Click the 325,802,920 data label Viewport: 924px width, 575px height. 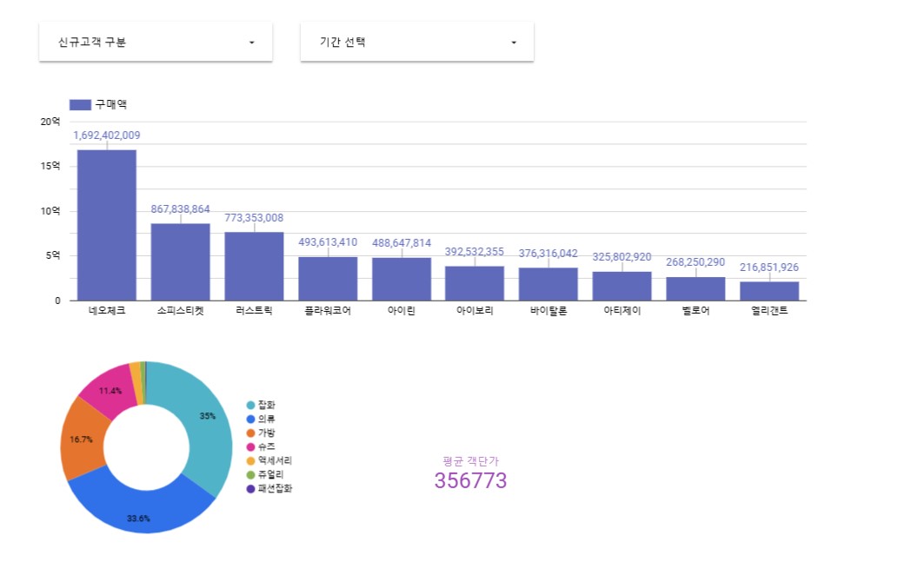(622, 257)
